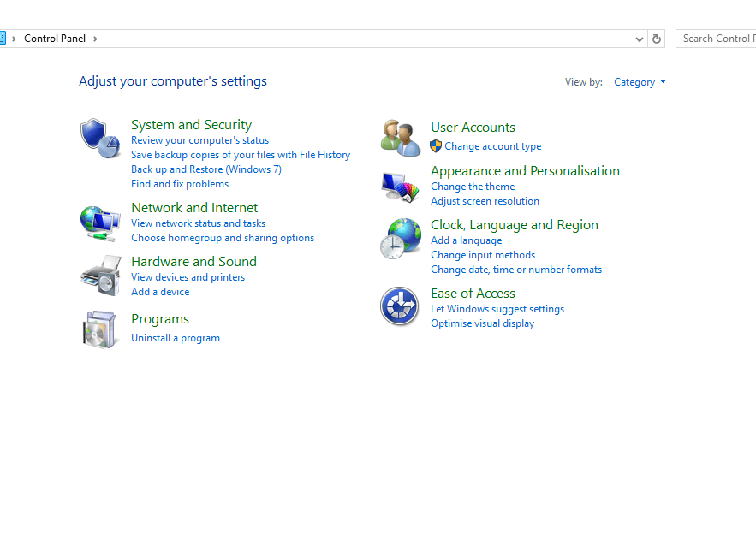Click the System and Security shield icon
756x534 pixels.
coord(99,138)
